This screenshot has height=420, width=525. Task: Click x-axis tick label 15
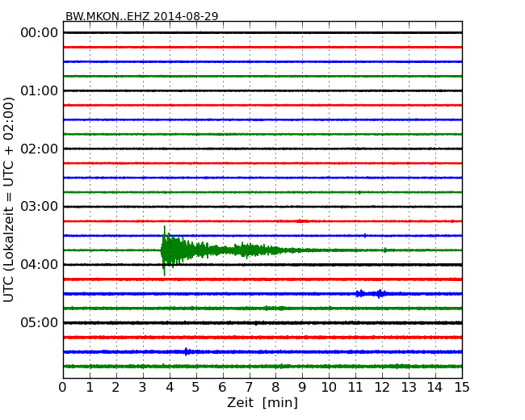[x=462, y=388]
